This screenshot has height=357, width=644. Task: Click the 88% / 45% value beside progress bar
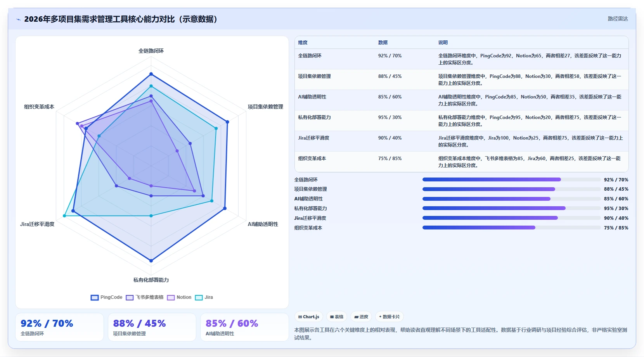616,189
